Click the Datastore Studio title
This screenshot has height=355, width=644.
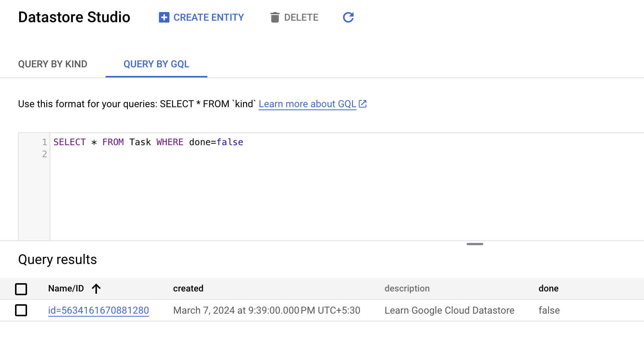pyautogui.click(x=74, y=17)
